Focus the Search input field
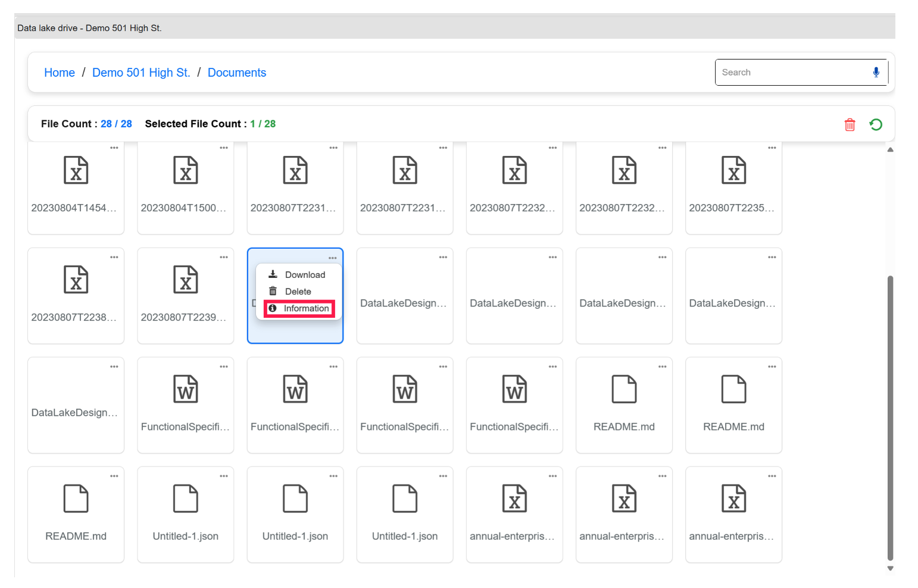The height and width of the screenshot is (588, 918). pyautogui.click(x=791, y=73)
